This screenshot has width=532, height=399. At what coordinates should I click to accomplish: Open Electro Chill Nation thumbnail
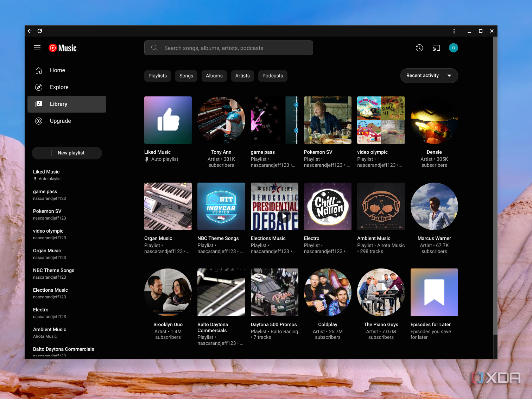(x=328, y=206)
